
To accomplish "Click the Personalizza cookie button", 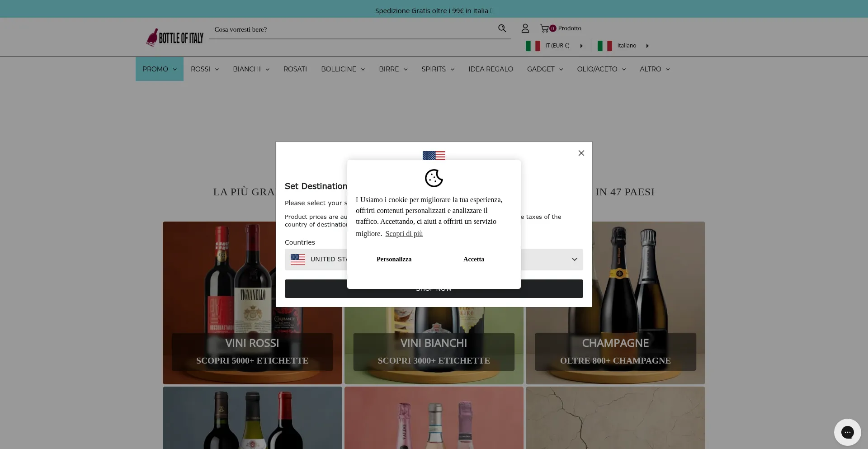I will [394, 260].
